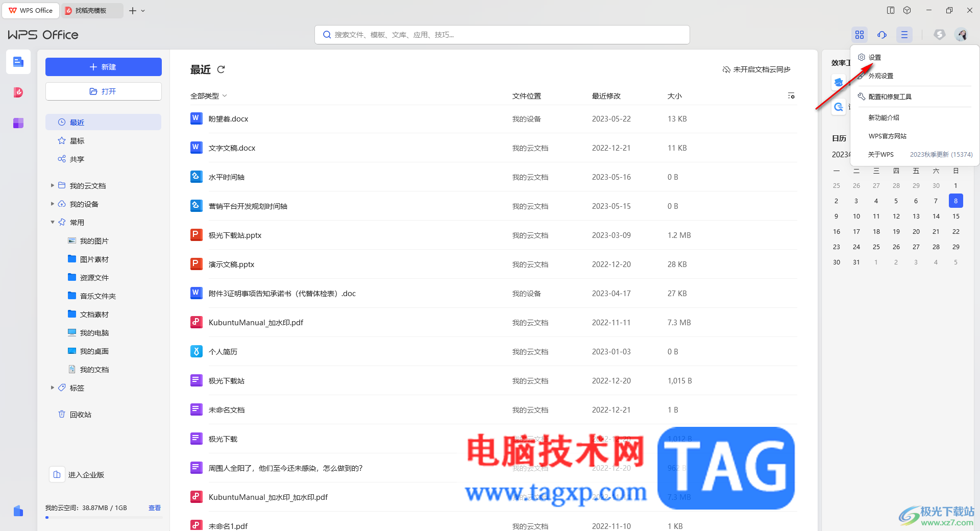The height and width of the screenshot is (531, 980).
Task: Click the split window layout icon
Action: coord(891,10)
